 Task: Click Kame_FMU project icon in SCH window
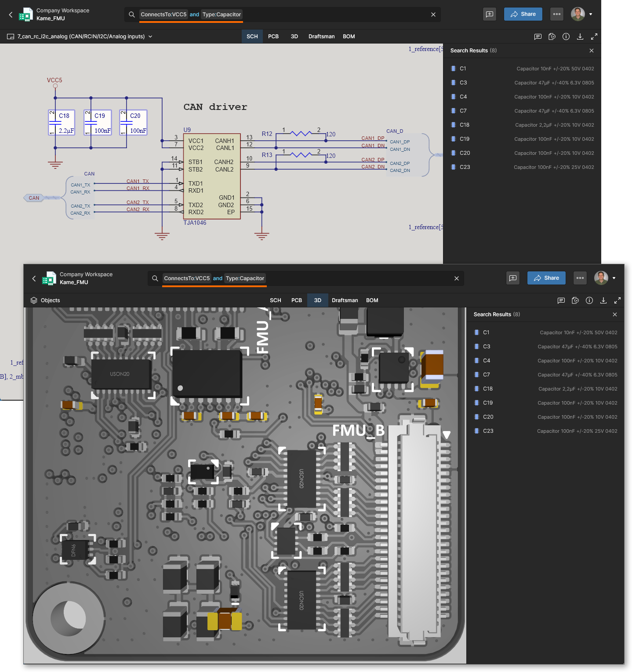coord(26,15)
